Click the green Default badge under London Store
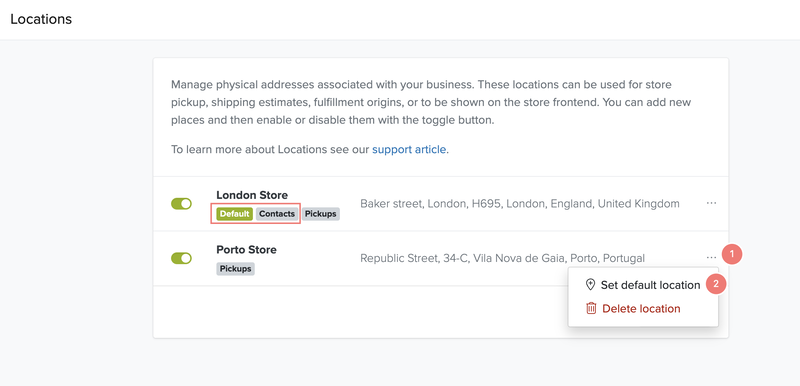800x386 pixels. coord(234,214)
